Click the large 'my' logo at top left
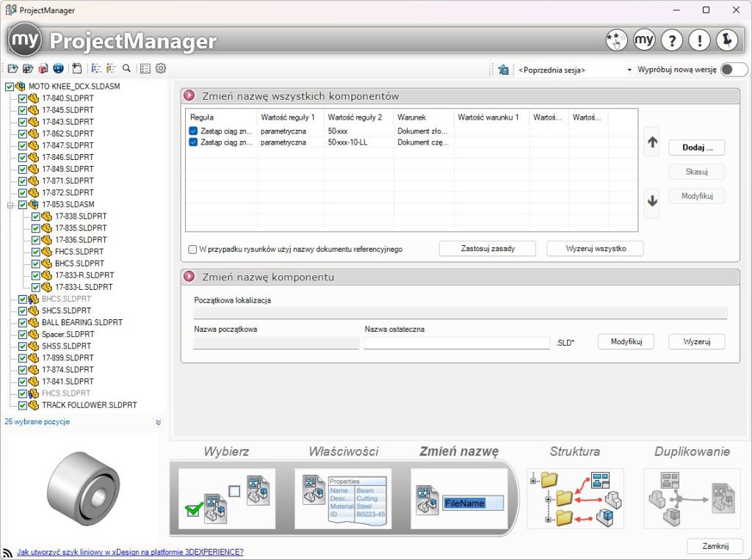Image resolution: width=752 pixels, height=560 pixels. click(x=25, y=40)
